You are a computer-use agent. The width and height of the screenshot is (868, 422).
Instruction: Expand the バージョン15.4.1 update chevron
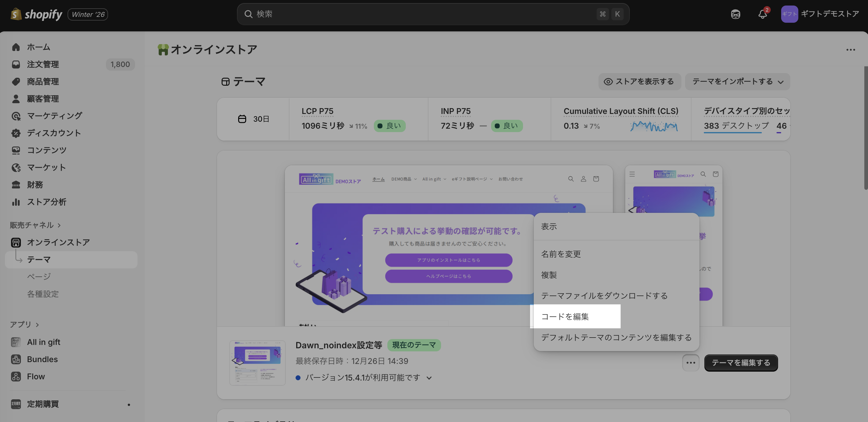(429, 378)
